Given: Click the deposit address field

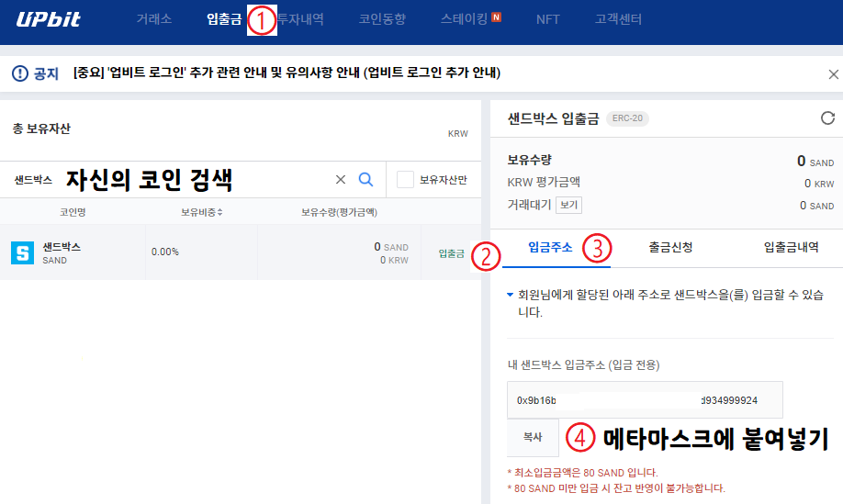Looking at the screenshot, I should click(645, 399).
